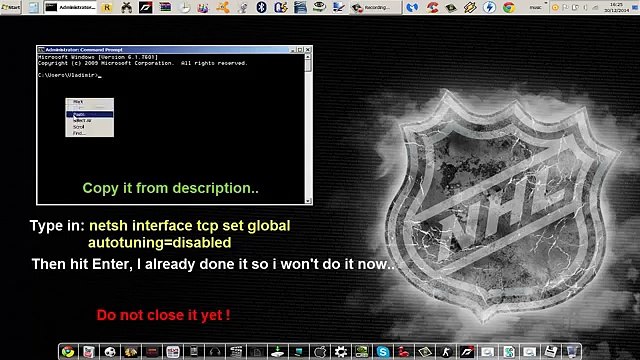
Task: Open the NVIDIA icon in the dock
Action: (362, 351)
